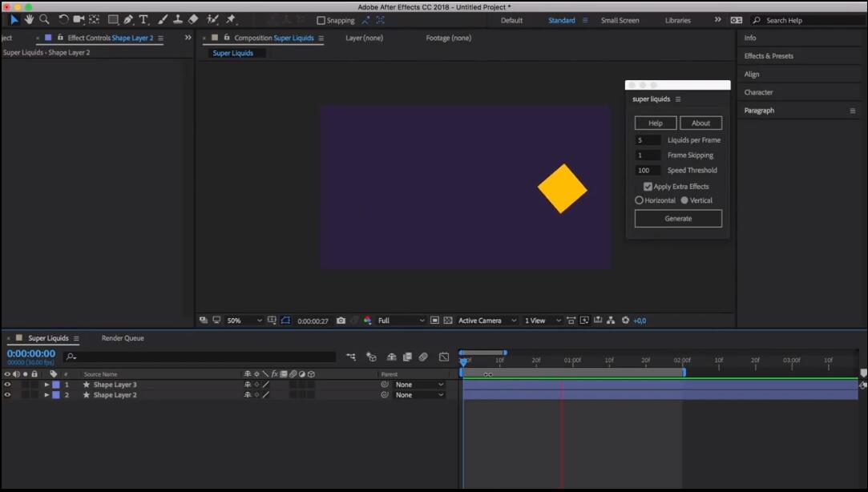The width and height of the screenshot is (868, 492).
Task: Enable motion blur icon in timeline
Action: [x=423, y=357]
